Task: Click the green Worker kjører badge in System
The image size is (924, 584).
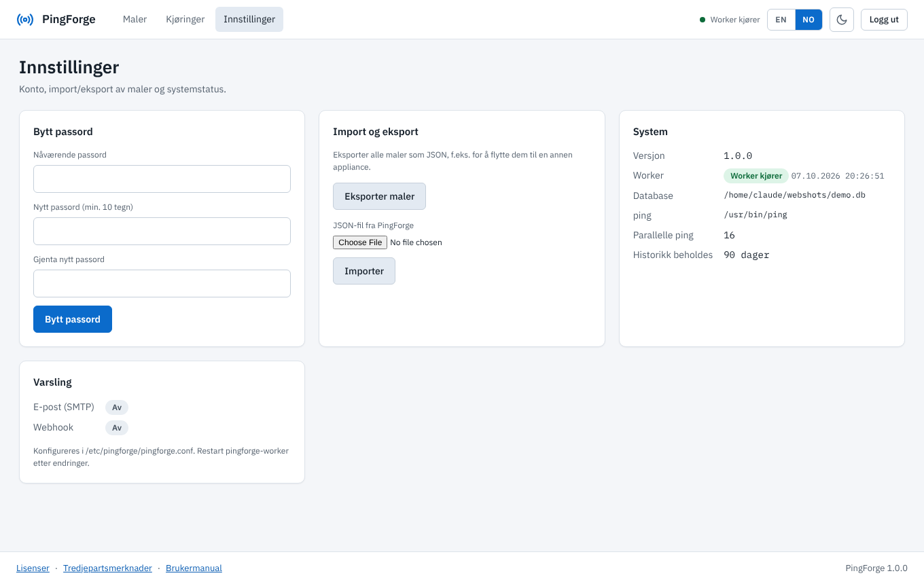Action: [x=756, y=176]
